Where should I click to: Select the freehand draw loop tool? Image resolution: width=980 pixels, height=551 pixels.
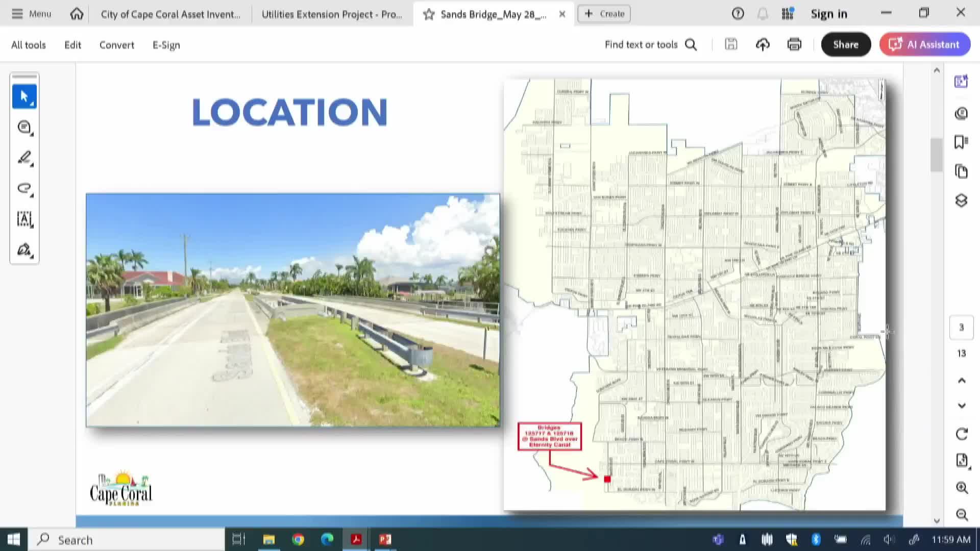[x=24, y=189]
